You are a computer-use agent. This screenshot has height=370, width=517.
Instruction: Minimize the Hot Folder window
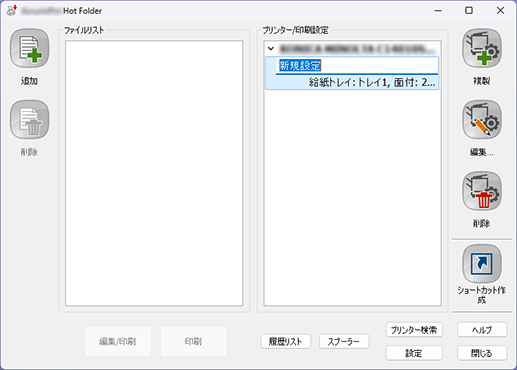click(438, 11)
